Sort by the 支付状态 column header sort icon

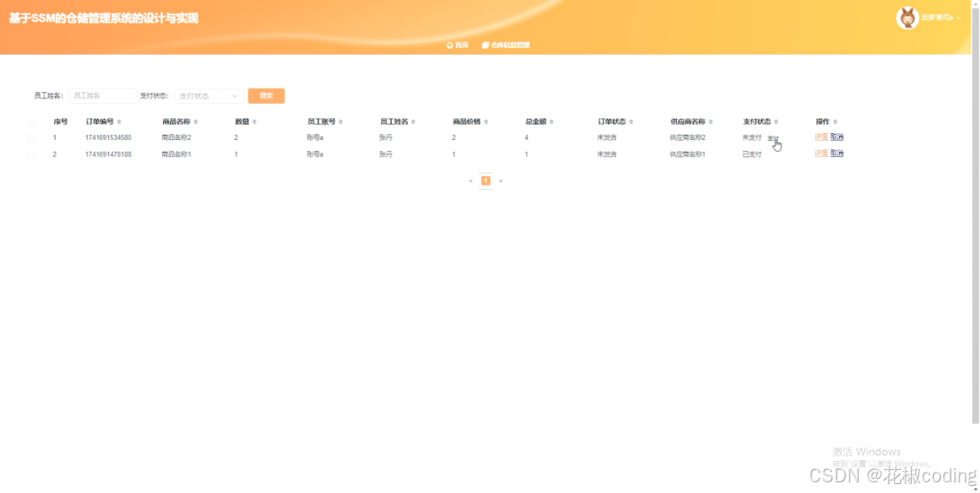coord(776,122)
